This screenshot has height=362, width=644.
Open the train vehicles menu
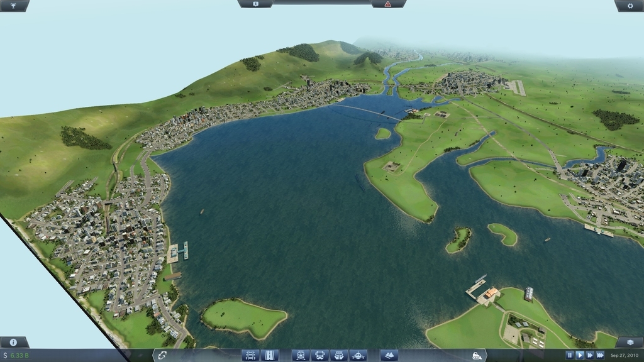coord(301,356)
